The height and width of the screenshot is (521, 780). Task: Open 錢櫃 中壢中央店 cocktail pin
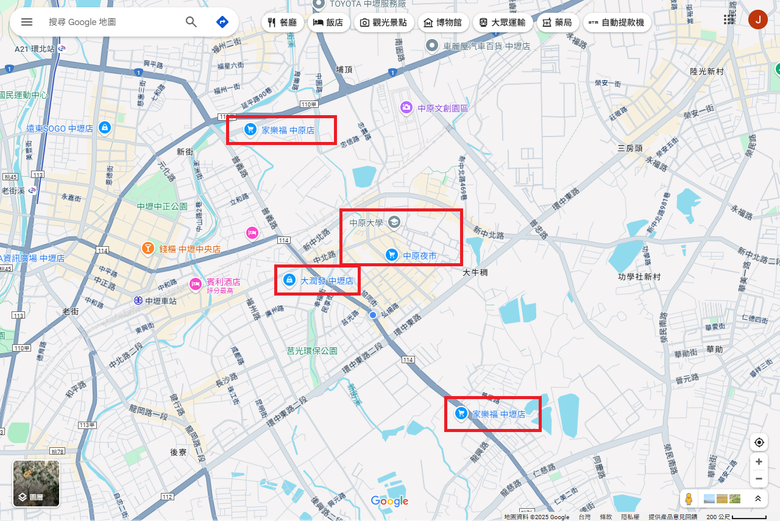pos(148,248)
